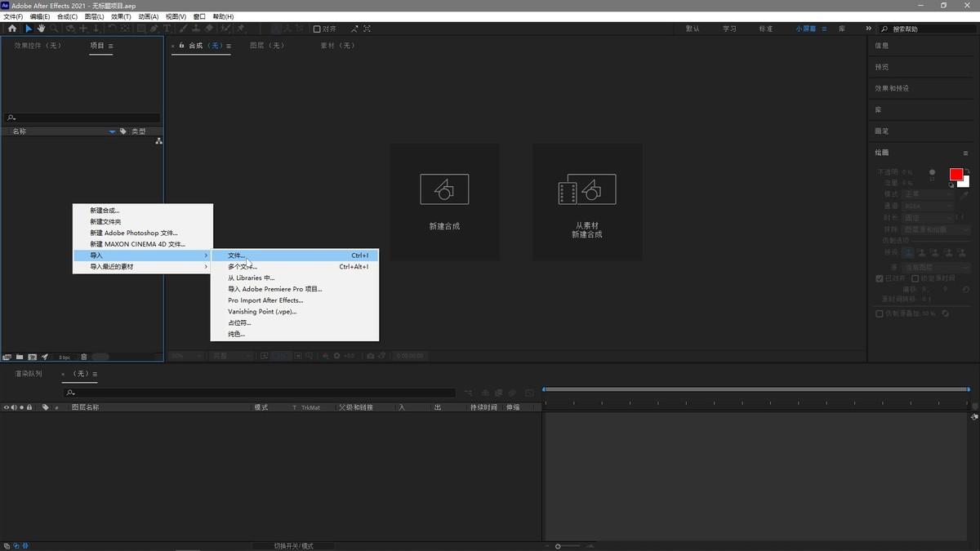
Task: Activate the Selection arrow tool
Action: point(29,29)
